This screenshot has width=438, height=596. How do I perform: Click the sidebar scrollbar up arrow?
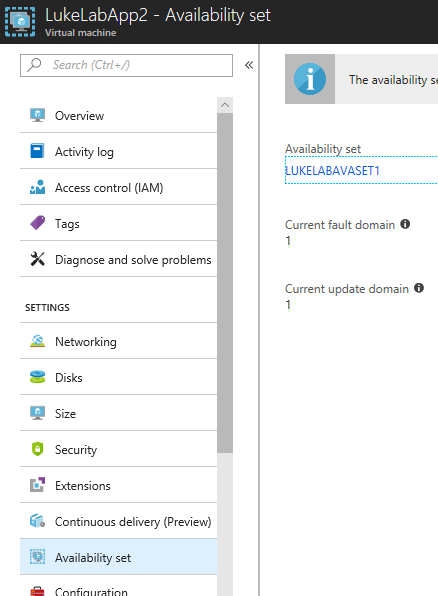225,105
